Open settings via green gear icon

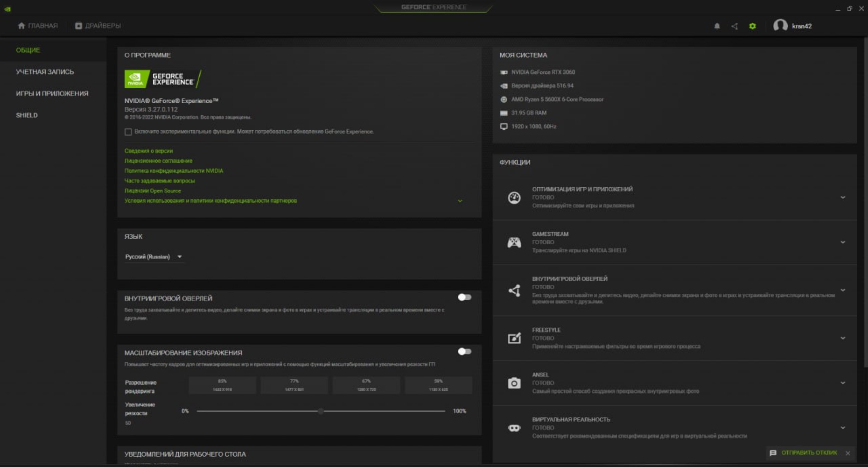[752, 26]
